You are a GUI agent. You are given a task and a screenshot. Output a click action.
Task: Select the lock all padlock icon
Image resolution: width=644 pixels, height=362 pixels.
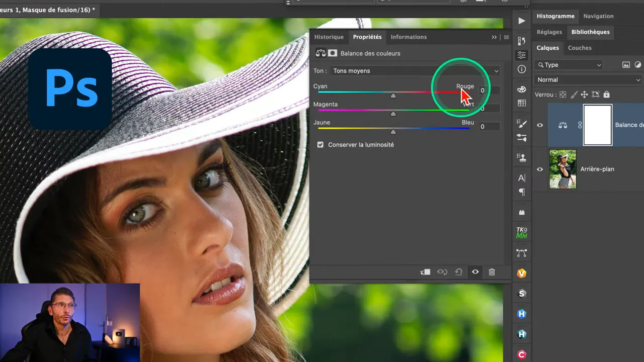click(x=606, y=95)
